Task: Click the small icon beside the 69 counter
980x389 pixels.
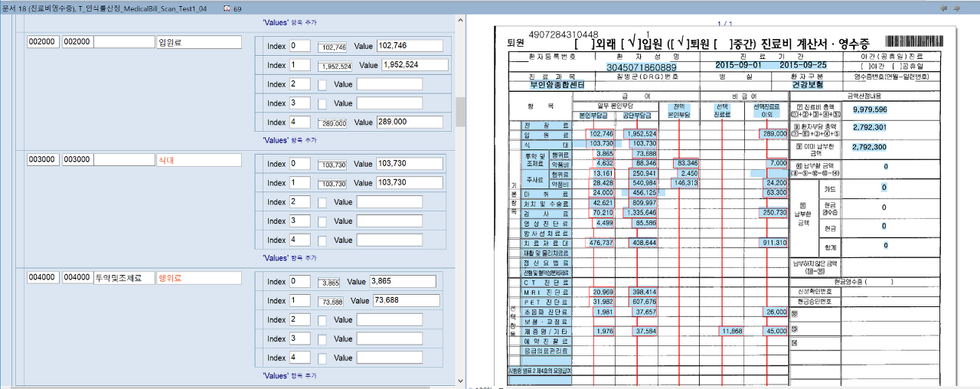Action: (226, 8)
